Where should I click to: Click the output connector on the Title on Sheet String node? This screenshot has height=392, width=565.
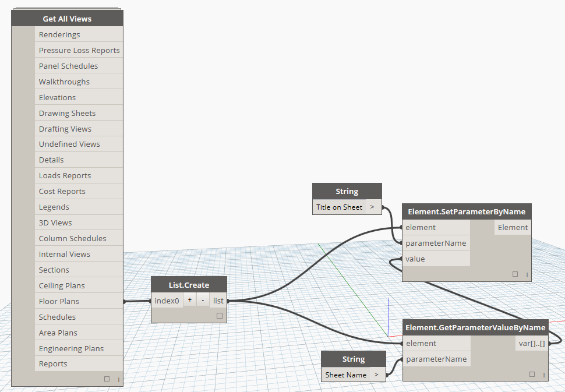373,207
